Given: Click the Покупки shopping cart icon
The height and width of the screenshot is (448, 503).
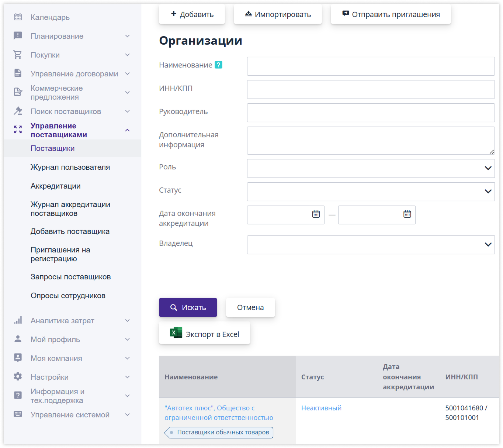Looking at the screenshot, I should click(18, 55).
